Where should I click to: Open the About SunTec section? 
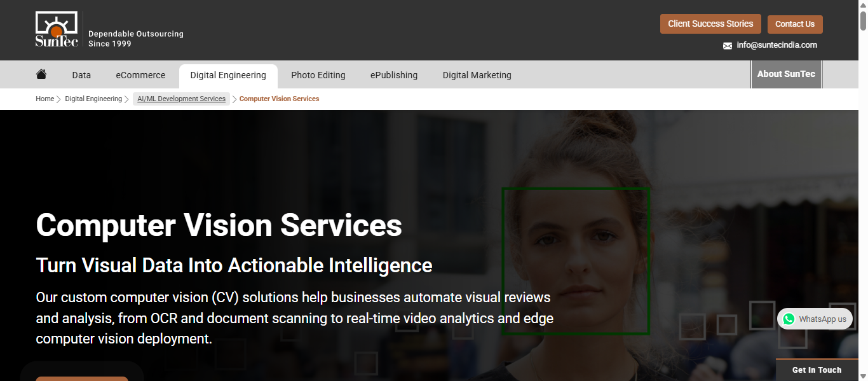pyautogui.click(x=786, y=74)
